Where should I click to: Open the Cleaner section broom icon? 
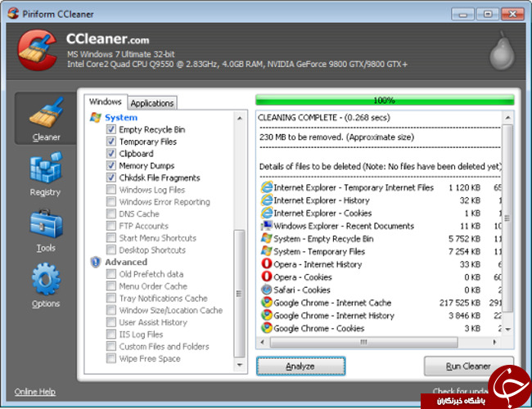(47, 112)
